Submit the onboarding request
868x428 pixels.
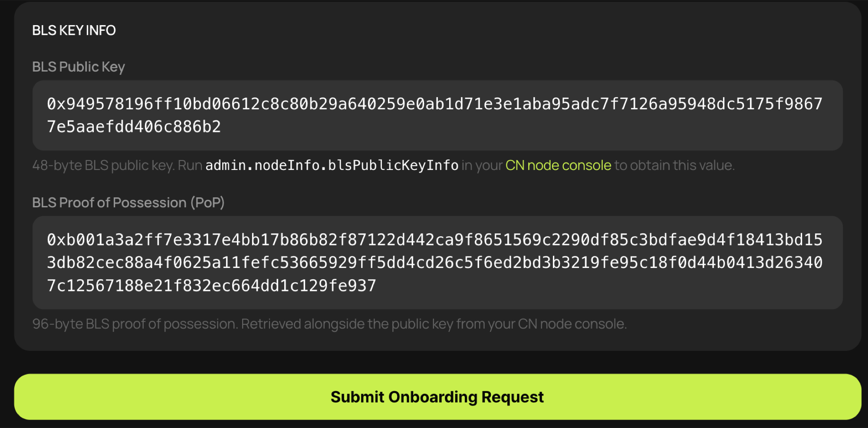[x=437, y=397]
